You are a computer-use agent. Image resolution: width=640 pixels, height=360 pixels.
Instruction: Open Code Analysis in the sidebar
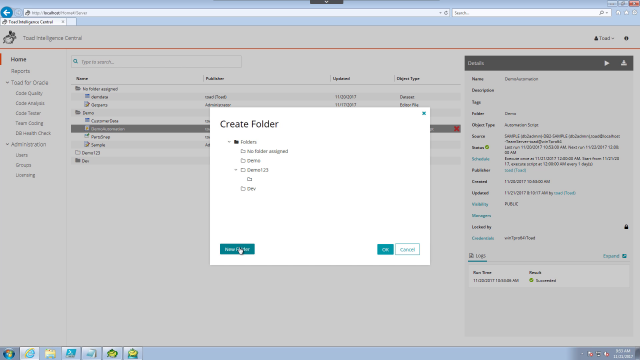click(30, 103)
